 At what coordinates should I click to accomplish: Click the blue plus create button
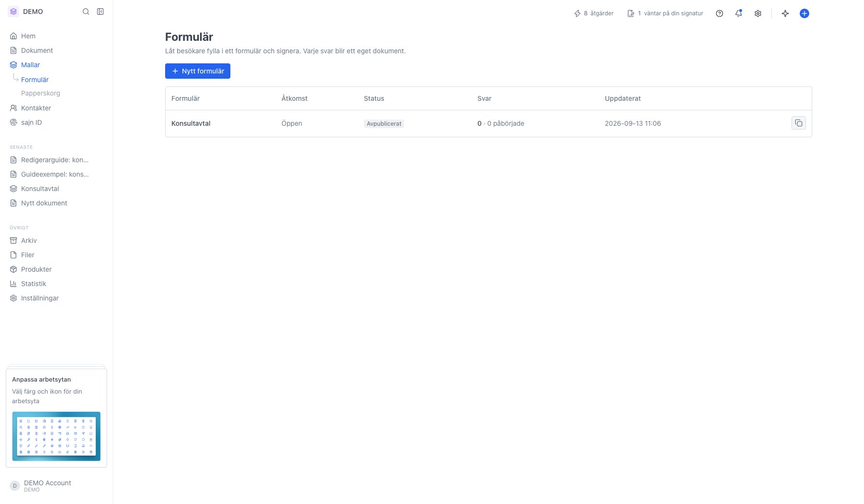(804, 13)
